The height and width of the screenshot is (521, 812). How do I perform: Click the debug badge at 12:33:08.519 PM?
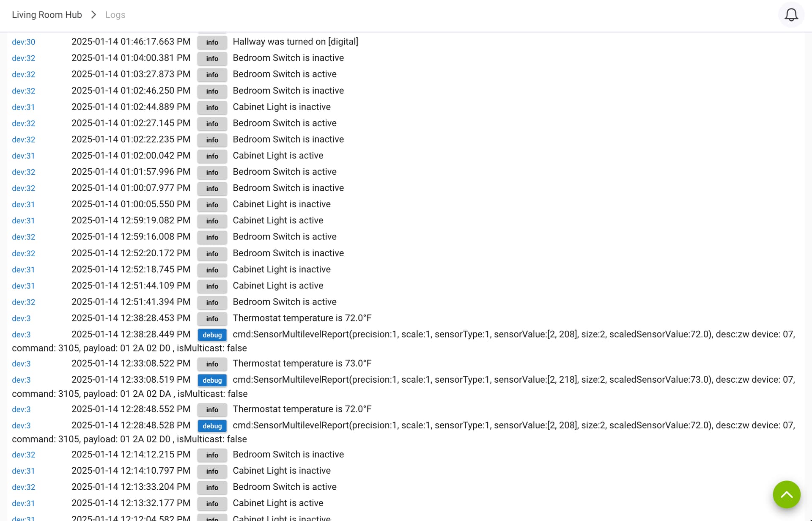click(x=212, y=380)
